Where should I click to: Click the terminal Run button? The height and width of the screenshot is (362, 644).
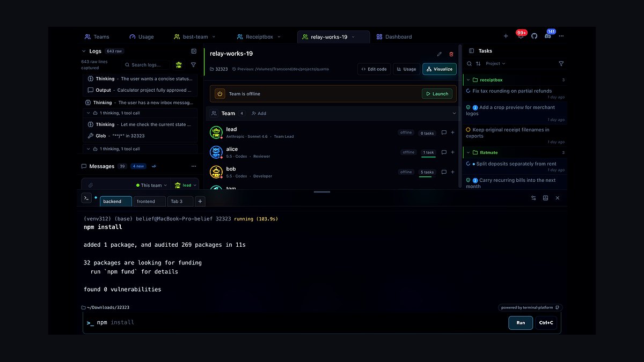(521, 323)
